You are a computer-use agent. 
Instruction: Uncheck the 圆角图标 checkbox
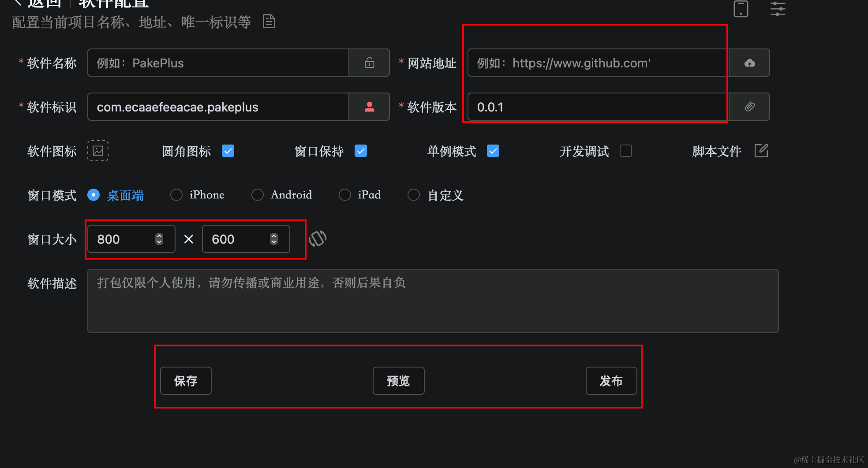(228, 151)
